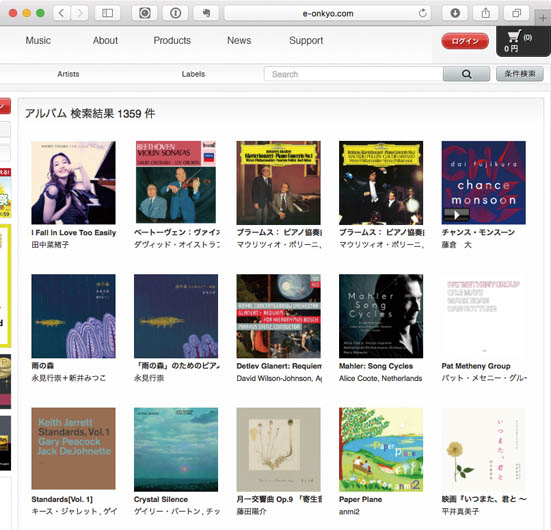This screenshot has height=530, width=551.
Task: Open the Crystal Silence album thumbnail
Action: click(x=176, y=450)
